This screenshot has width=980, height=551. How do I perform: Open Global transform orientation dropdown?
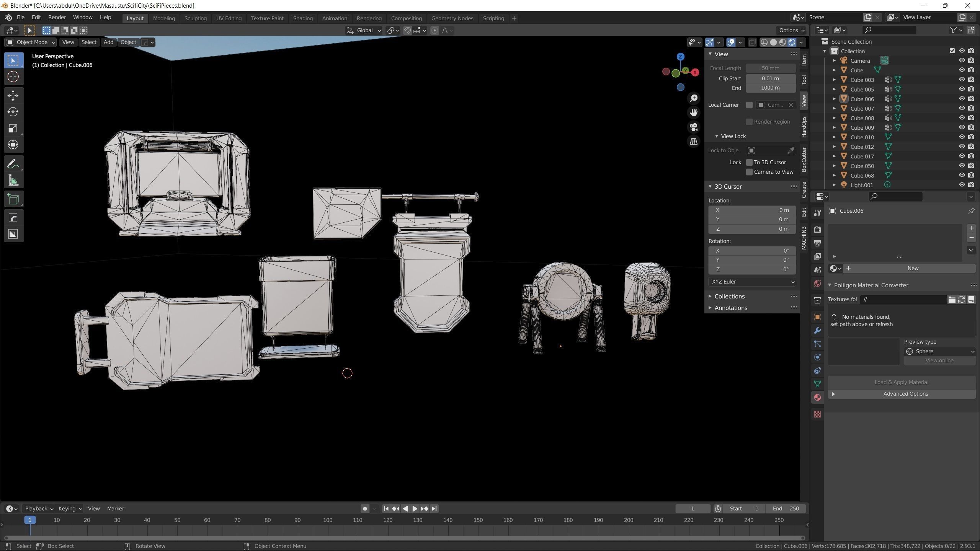[364, 30]
